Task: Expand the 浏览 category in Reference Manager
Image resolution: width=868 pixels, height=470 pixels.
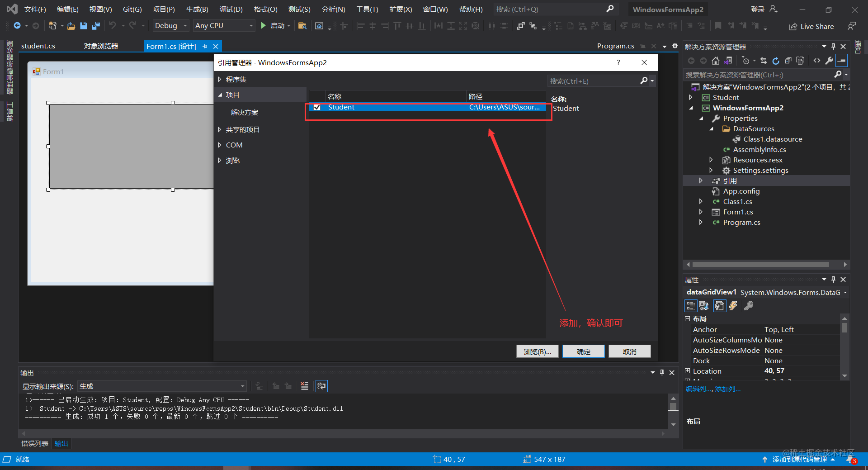Action: tap(220, 161)
